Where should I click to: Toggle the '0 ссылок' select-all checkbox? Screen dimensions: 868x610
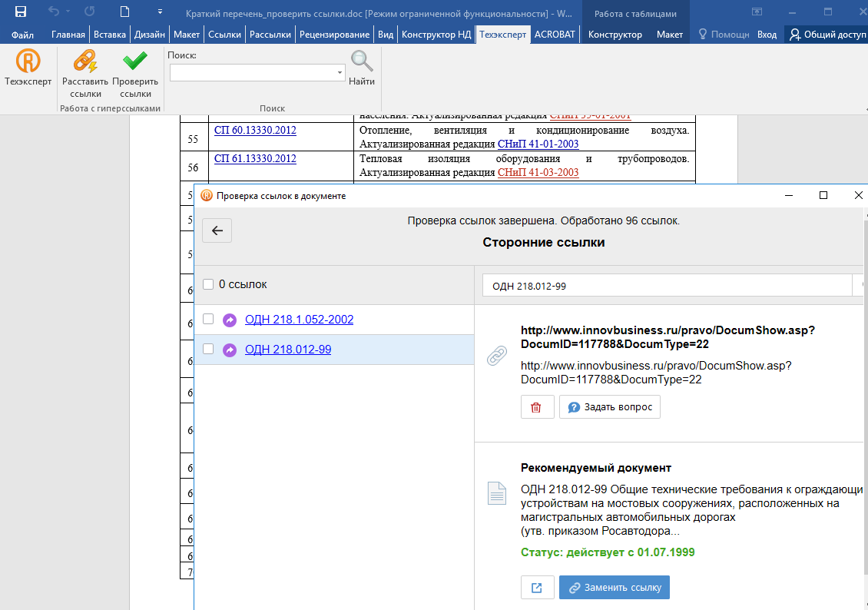point(208,285)
